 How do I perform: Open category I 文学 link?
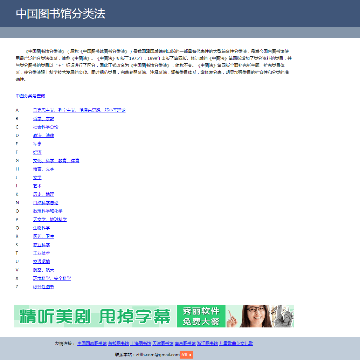tap(37, 178)
